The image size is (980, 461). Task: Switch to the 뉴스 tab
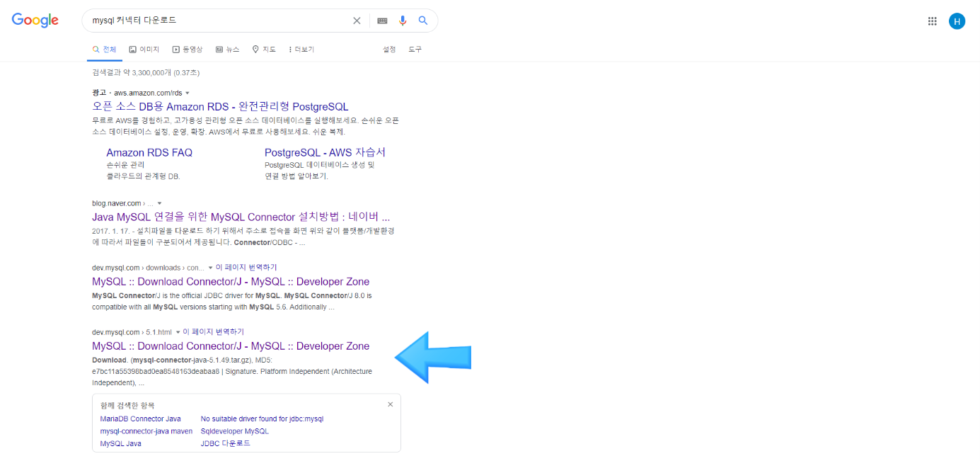click(228, 50)
